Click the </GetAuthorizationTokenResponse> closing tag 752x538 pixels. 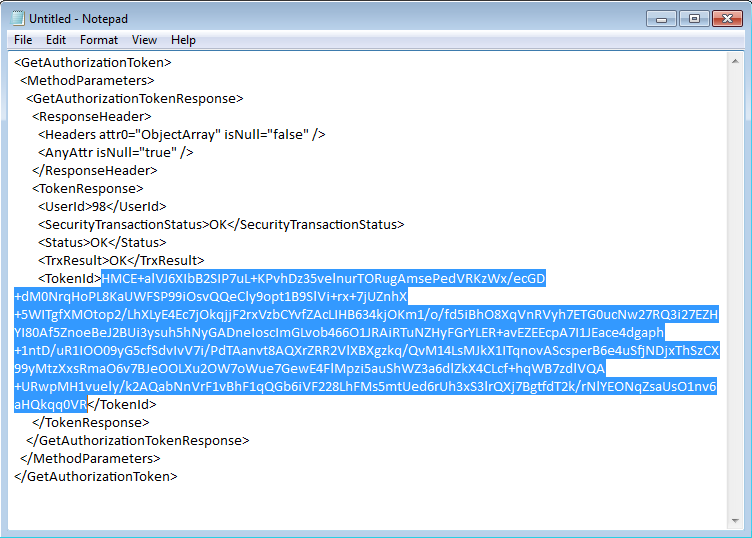tap(138, 440)
